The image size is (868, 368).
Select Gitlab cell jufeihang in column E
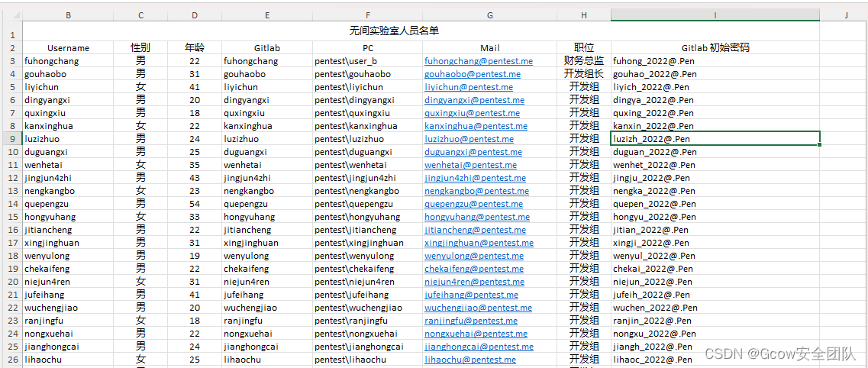click(x=267, y=295)
